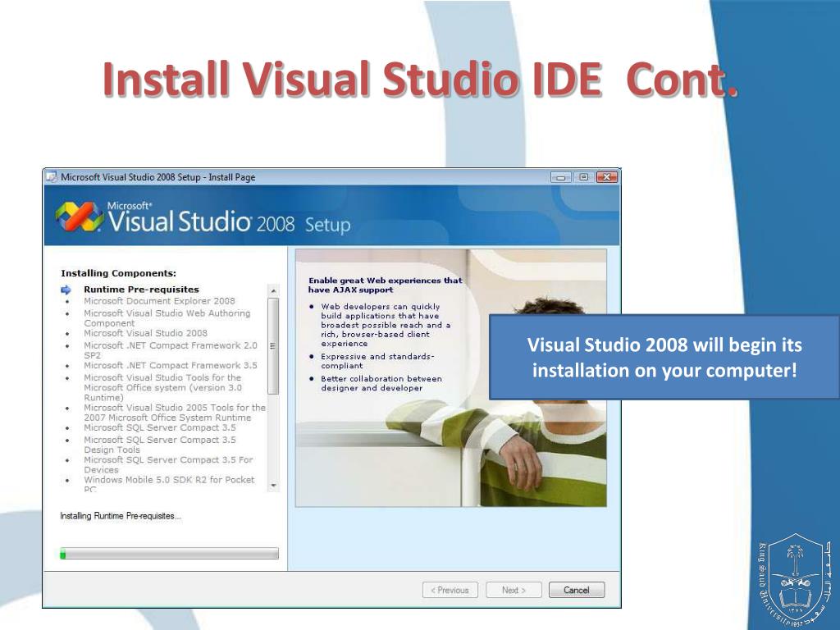Click the Visual Studio logo in banner
The image size is (840, 630).
point(80,217)
